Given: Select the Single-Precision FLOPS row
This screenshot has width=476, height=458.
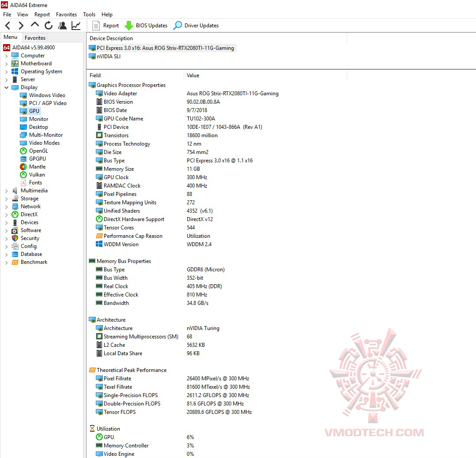Looking at the screenshot, I should [x=172, y=395].
